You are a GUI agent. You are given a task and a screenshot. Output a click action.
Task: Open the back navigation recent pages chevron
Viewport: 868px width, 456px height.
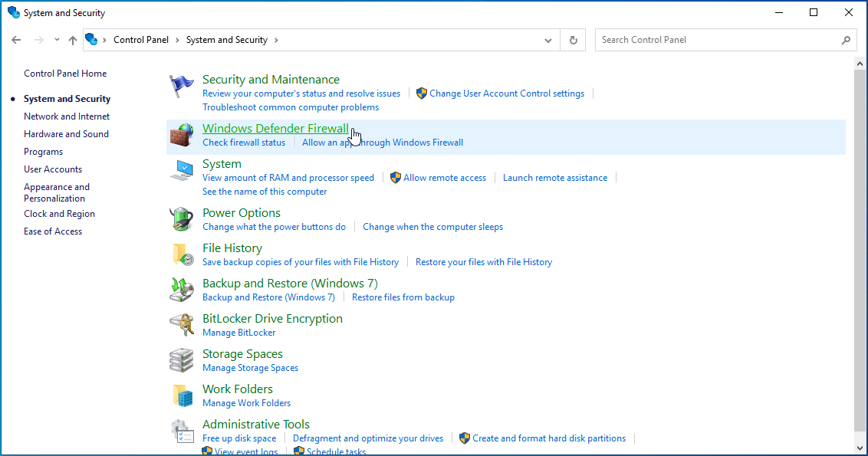coord(57,39)
